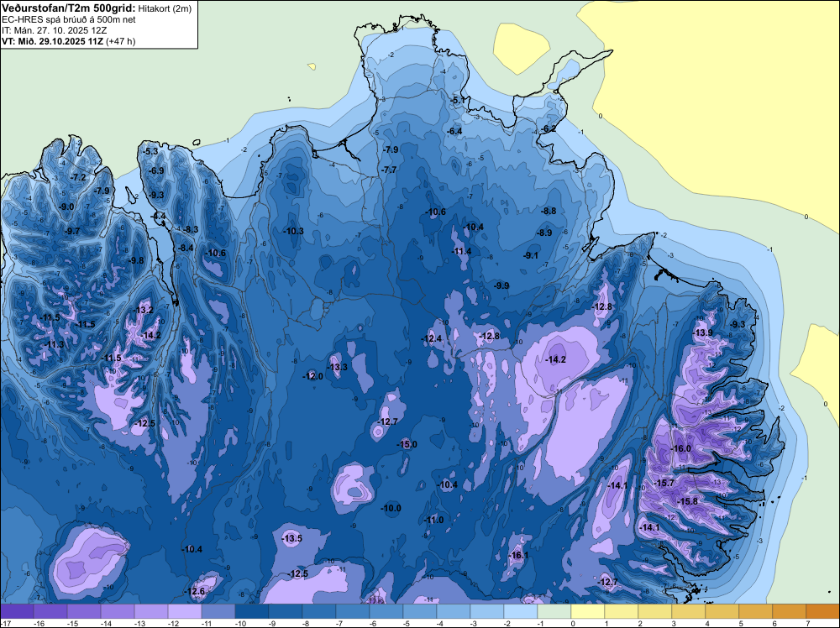Click the -15.0 temperature value on the map
The height and width of the screenshot is (628, 840).
click(407, 444)
